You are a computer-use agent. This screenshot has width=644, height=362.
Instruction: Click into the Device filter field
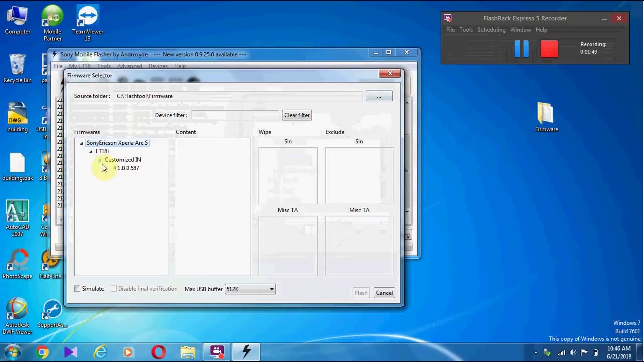pyautogui.click(x=234, y=115)
